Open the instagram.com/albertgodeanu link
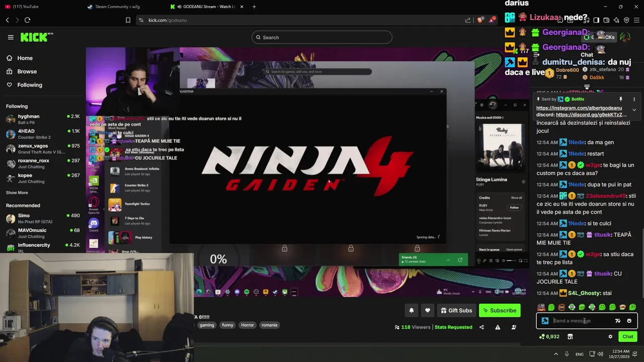The width and height of the screenshot is (644, 362). pyautogui.click(x=579, y=108)
